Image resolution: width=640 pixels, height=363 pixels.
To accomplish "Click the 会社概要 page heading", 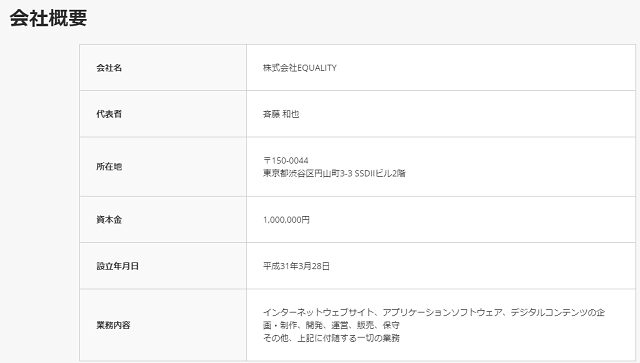I will pyautogui.click(x=48, y=18).
